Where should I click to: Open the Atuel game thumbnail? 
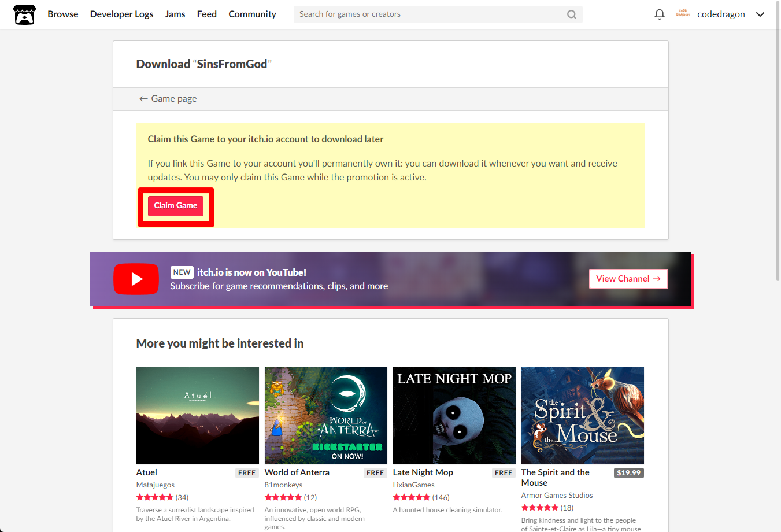(x=198, y=416)
